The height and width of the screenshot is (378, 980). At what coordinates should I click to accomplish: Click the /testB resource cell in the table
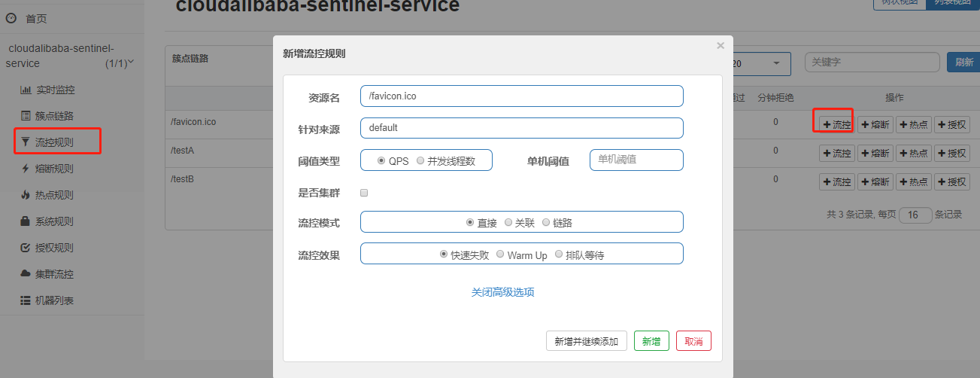[x=183, y=179]
